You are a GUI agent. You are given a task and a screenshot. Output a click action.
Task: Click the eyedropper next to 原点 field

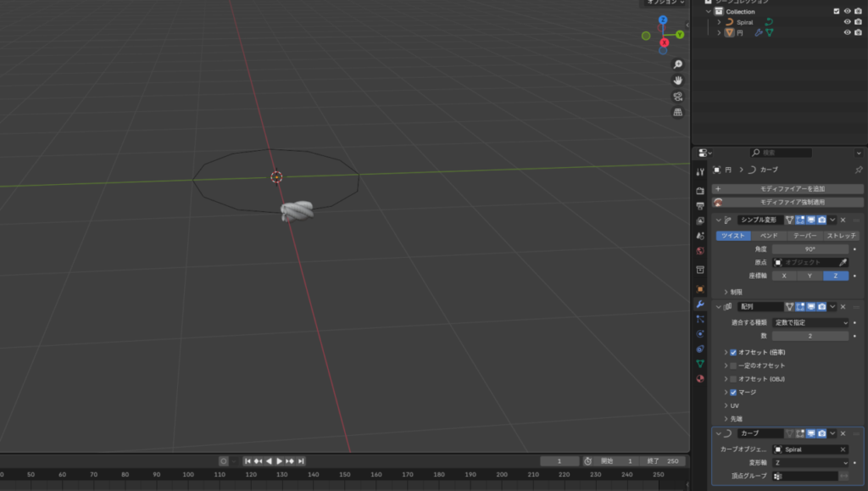point(843,263)
